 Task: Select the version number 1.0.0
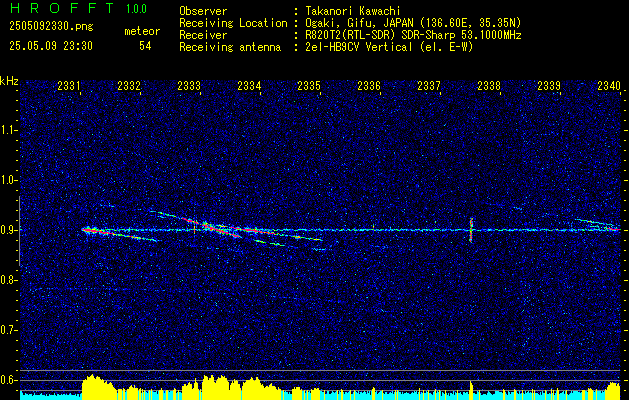coord(136,9)
